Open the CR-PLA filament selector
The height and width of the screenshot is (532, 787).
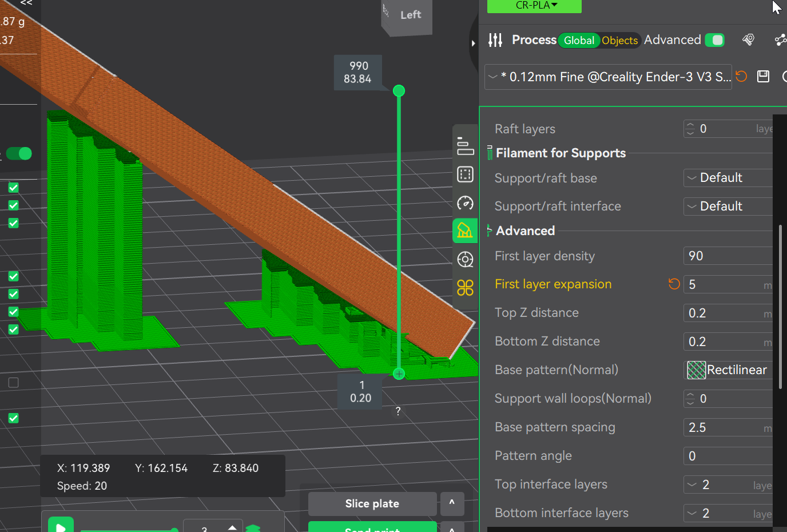534,4
